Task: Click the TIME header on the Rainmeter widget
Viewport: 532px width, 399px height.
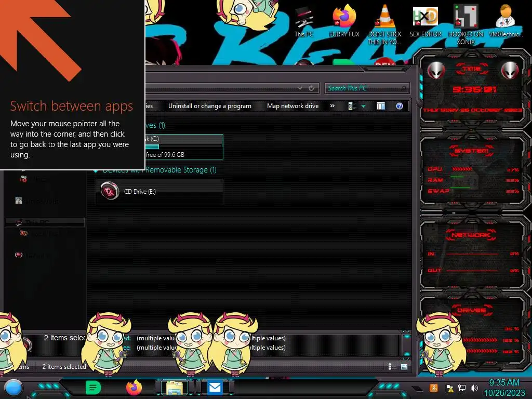Action: pyautogui.click(x=472, y=69)
